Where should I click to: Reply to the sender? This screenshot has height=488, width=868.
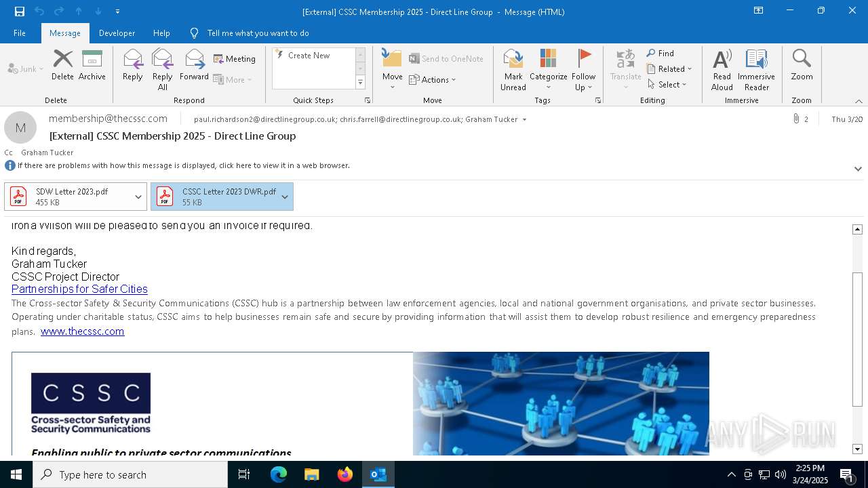pyautogui.click(x=133, y=65)
